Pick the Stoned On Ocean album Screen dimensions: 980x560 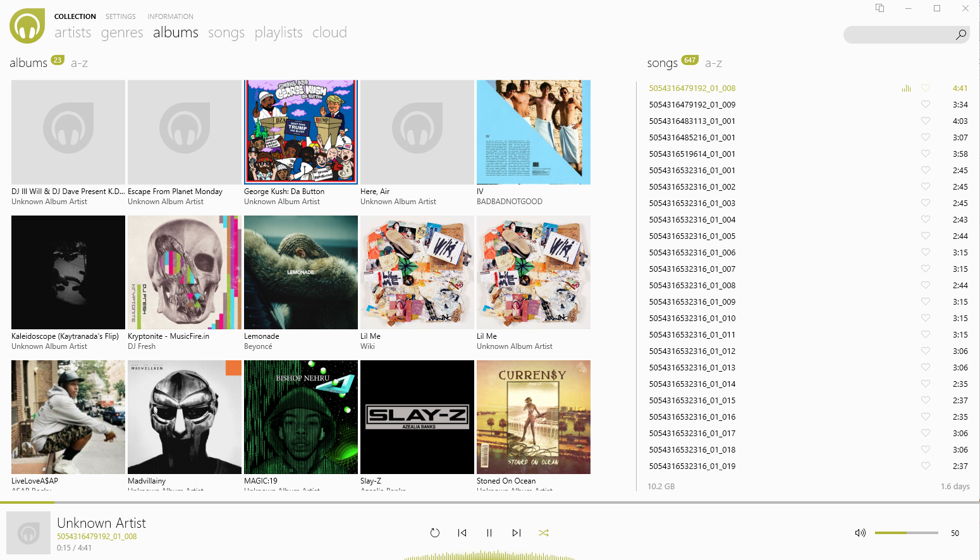[534, 417]
